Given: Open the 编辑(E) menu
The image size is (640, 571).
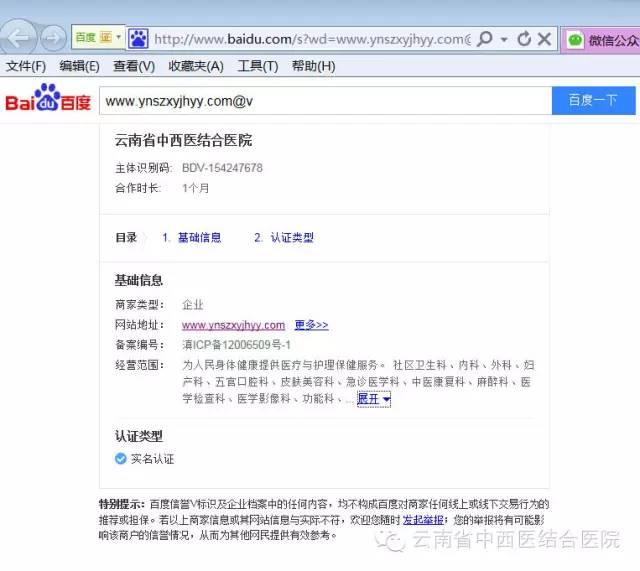Looking at the screenshot, I should tap(79, 66).
